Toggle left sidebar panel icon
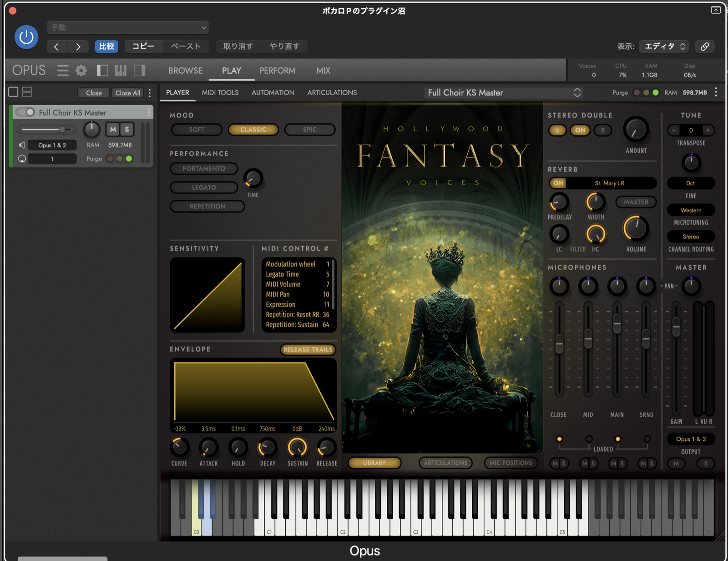Screen dimensions: 728x561 click(102, 71)
